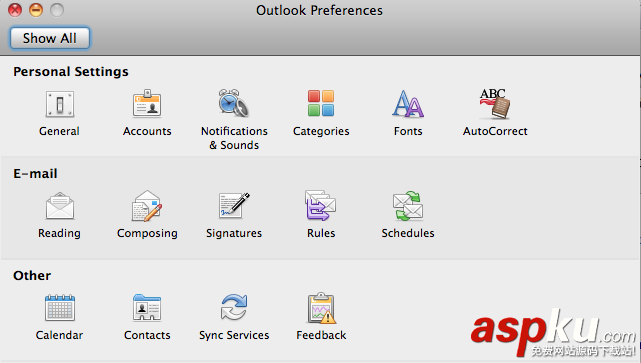Click the Show All button

coord(49,38)
